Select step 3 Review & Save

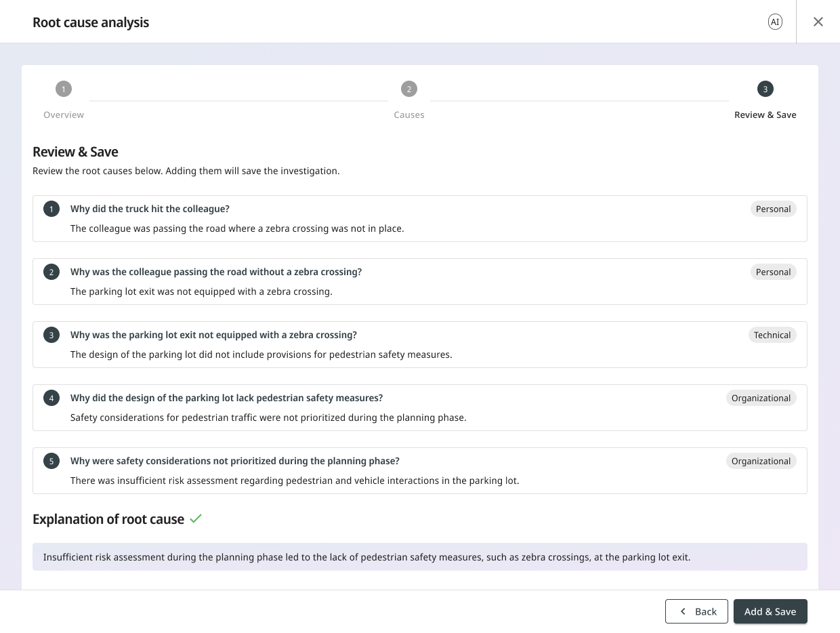tap(765, 100)
